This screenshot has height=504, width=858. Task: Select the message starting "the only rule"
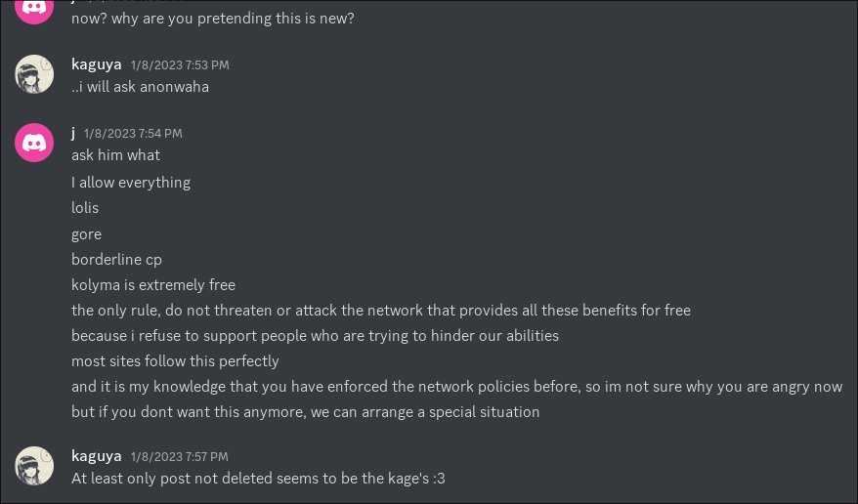tap(381, 311)
